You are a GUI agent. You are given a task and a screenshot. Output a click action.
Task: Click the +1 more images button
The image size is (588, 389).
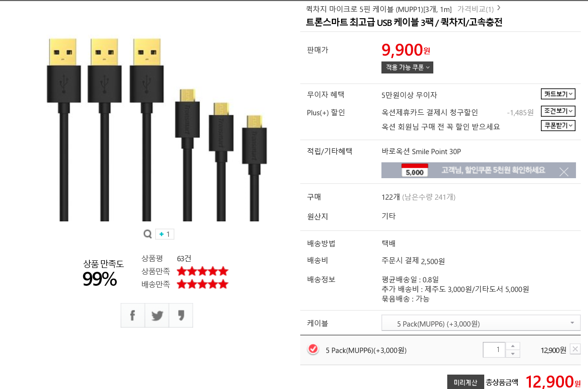[x=164, y=234]
